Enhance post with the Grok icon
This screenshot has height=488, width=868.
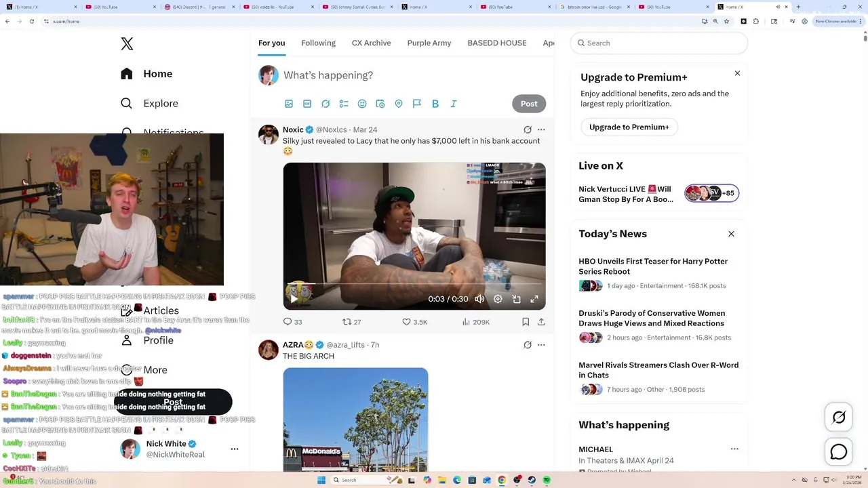tap(325, 104)
